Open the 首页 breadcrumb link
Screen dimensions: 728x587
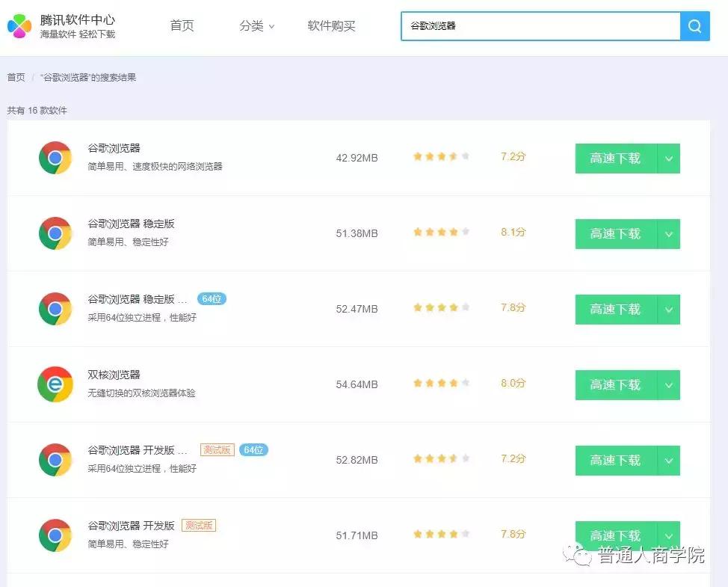(16, 77)
